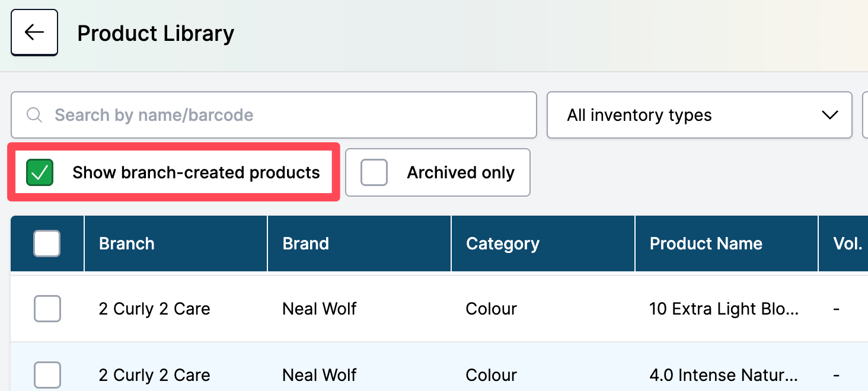Tick the select-all checkbox in table header
This screenshot has width=868, height=391.
point(47,243)
